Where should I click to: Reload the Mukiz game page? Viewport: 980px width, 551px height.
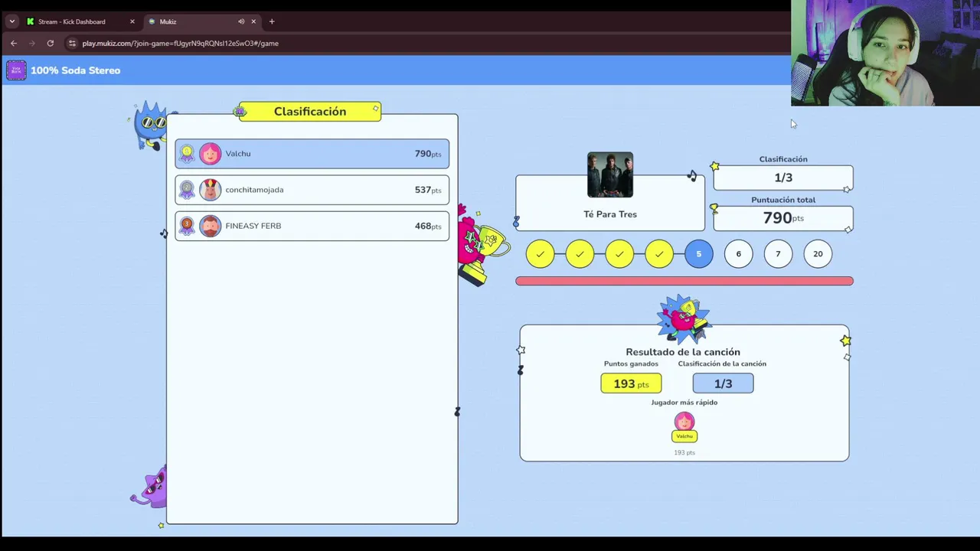point(50,44)
